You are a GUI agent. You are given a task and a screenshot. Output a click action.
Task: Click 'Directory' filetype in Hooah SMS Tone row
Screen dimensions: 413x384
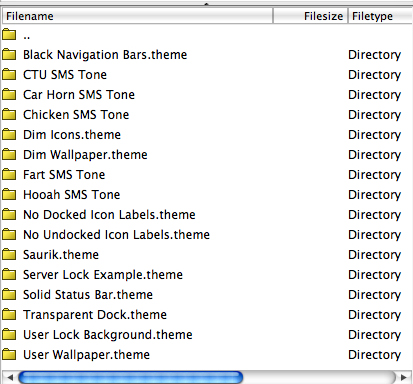pos(375,195)
